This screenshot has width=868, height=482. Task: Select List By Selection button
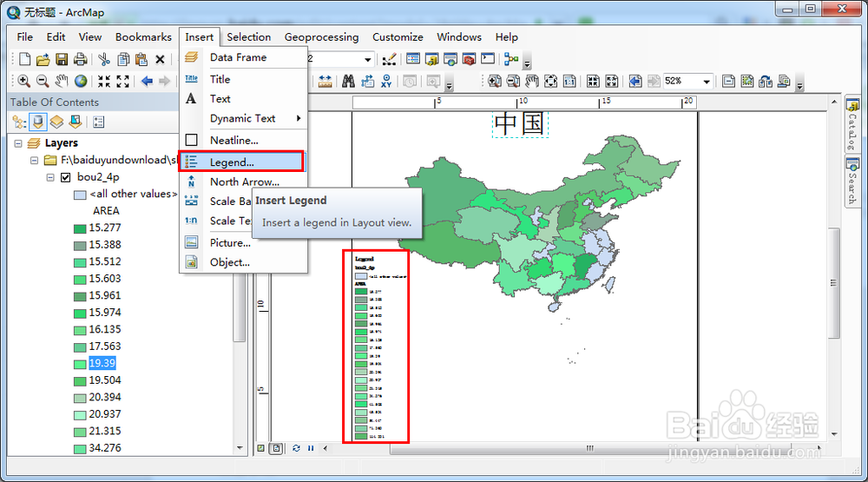76,122
